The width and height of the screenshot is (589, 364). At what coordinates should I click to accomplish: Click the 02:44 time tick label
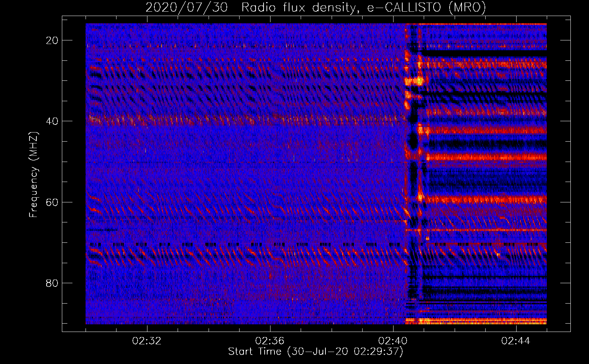click(516, 341)
